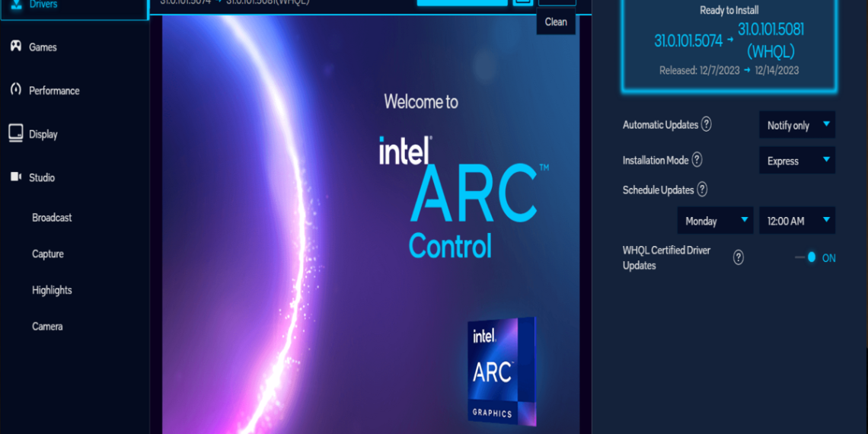
Task: Click the WHQL Certified Driver Updates label
Action: [x=666, y=258]
